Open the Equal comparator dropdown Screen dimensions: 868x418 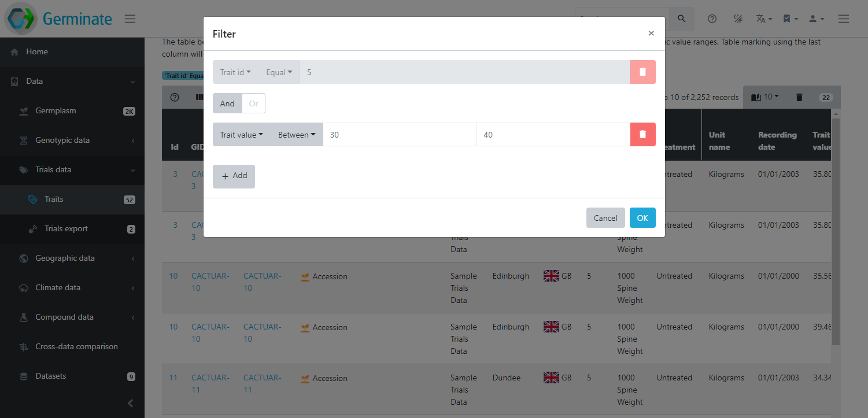(279, 72)
